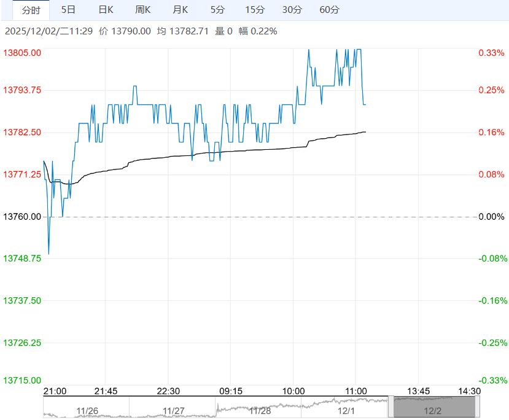Viewport: 509px width, 420px height.
Task: Jump to 11/26 in the bottom timeline
Action: [87, 410]
